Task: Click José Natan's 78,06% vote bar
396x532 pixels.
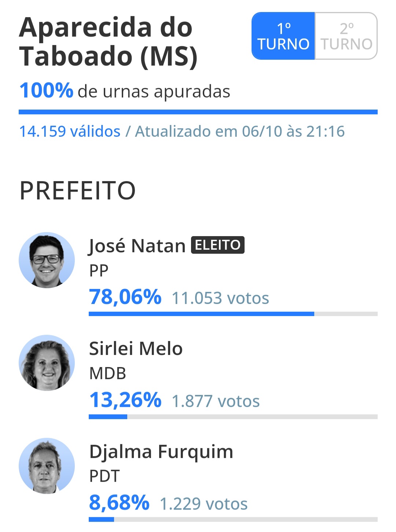Action: [233, 314]
